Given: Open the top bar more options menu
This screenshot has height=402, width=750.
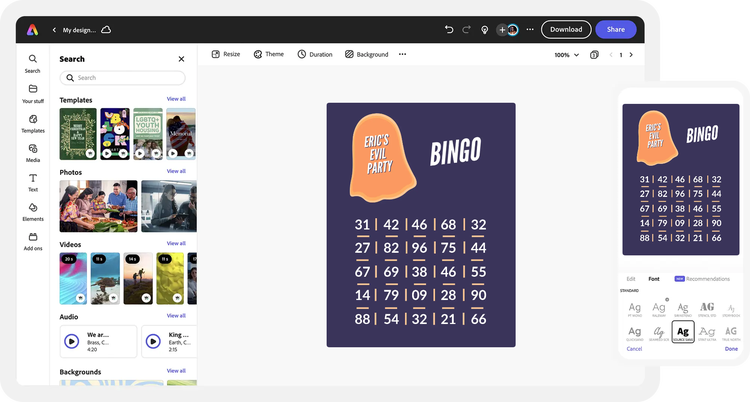Looking at the screenshot, I should coord(530,30).
